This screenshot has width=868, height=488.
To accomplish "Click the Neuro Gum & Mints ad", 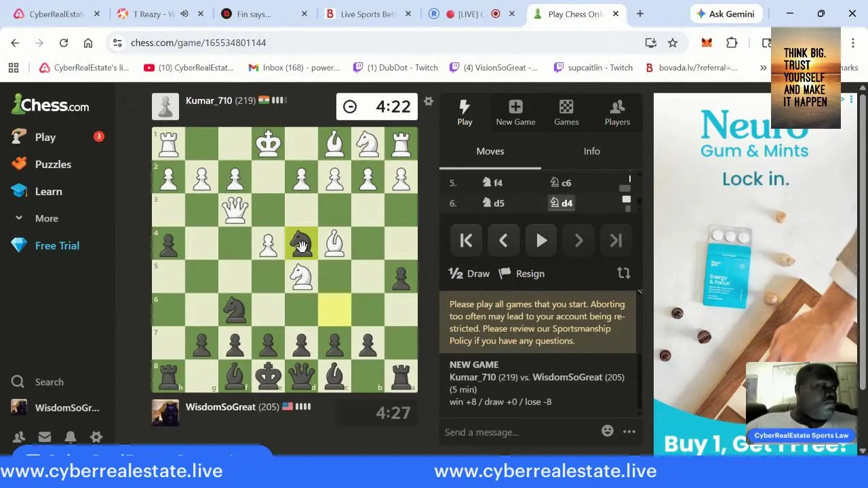I will coord(754,273).
